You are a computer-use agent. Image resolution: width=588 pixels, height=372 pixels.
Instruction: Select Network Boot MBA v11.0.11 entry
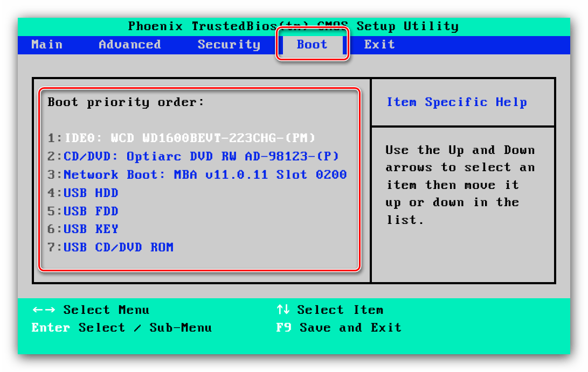point(197,174)
